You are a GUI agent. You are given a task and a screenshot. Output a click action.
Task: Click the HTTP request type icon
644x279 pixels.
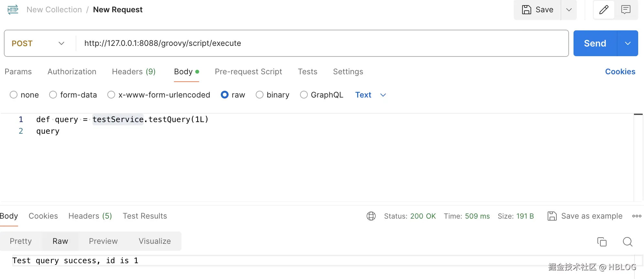pos(13,10)
